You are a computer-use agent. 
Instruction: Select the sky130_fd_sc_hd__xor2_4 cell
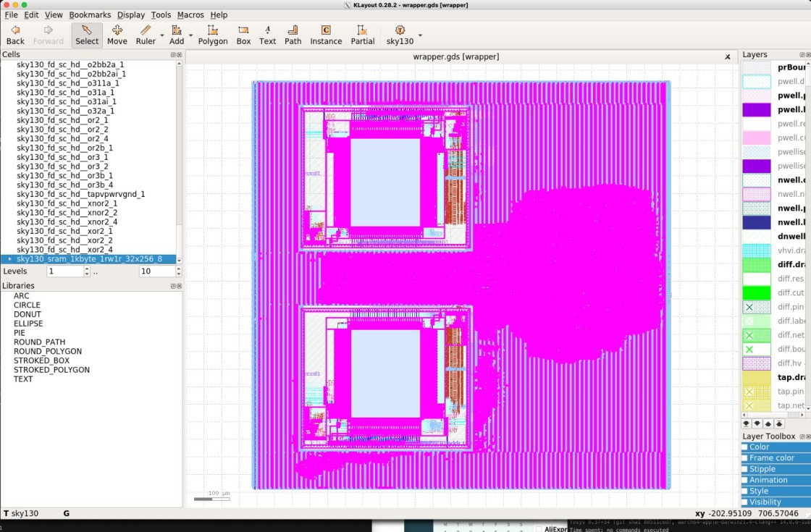(x=64, y=250)
